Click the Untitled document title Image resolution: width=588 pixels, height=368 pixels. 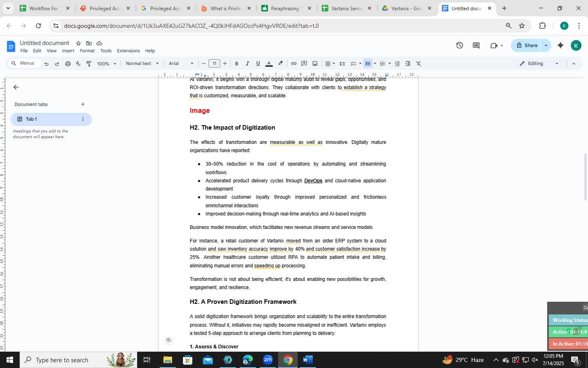45,43
